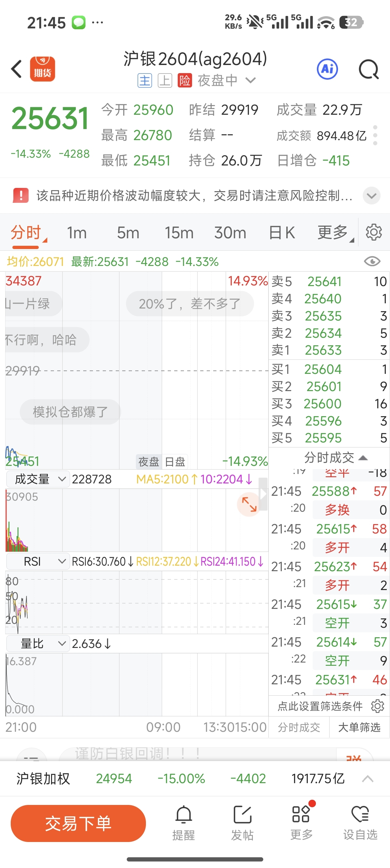This screenshot has width=390, height=868.
Task: Switch to the 5m chart tab
Action: tap(128, 232)
